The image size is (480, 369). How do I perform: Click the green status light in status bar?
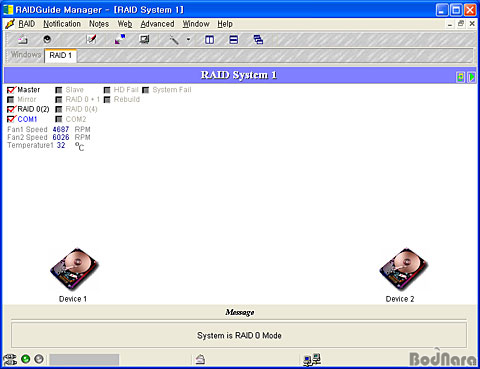26,359
